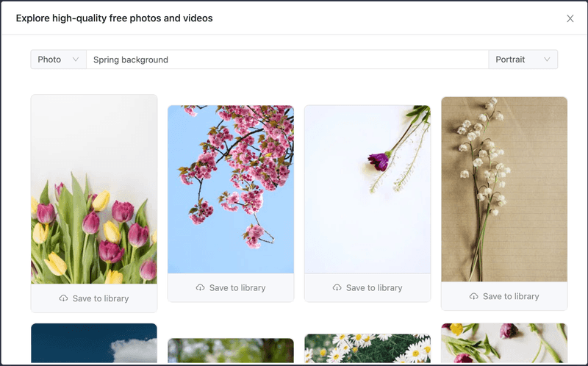Click cloud icon under lily of valley photo
588x366 pixels.
pos(474,296)
